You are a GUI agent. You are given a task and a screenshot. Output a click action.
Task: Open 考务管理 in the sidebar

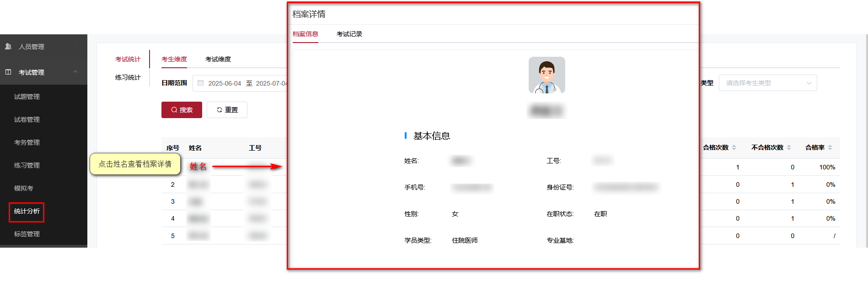pyautogui.click(x=27, y=142)
